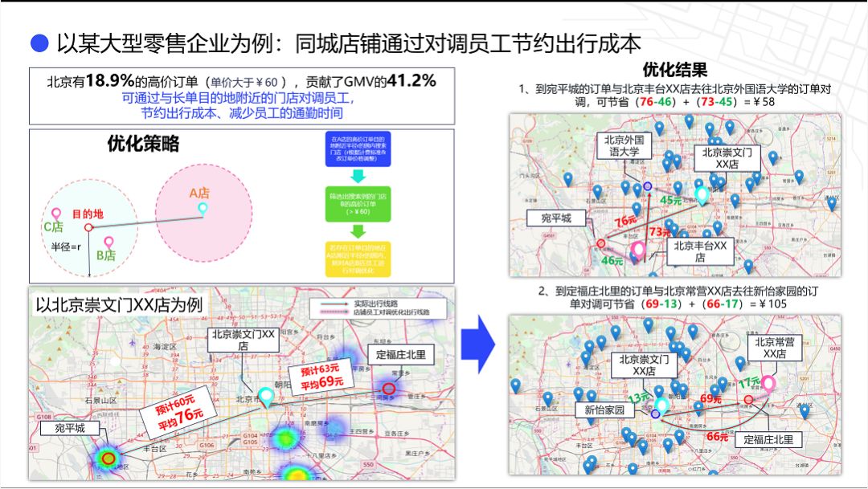Click the pink 北京丰台XX店 pin on map
The image size is (868, 489).
(x=639, y=251)
